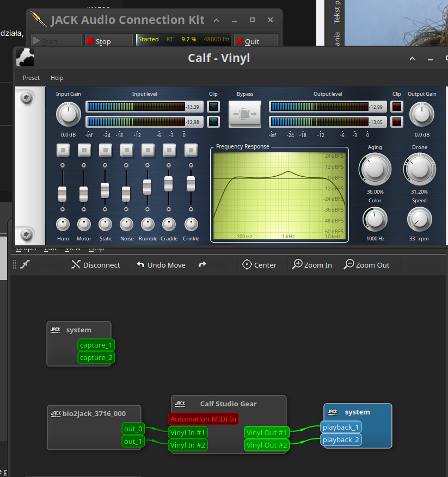Click the shade arrow of Calf Vinyl window
Image resolution: width=448 pixels, height=477 pixels.
click(x=413, y=58)
